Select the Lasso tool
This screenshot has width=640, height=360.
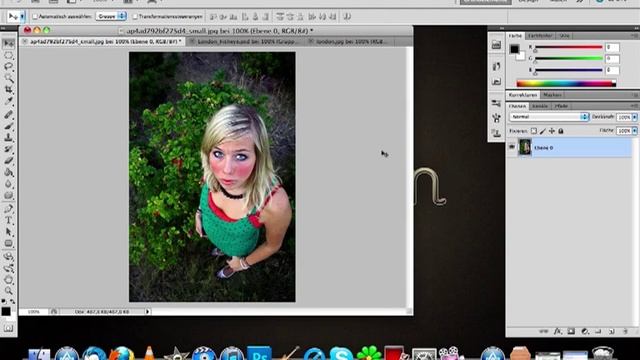pos(9,67)
